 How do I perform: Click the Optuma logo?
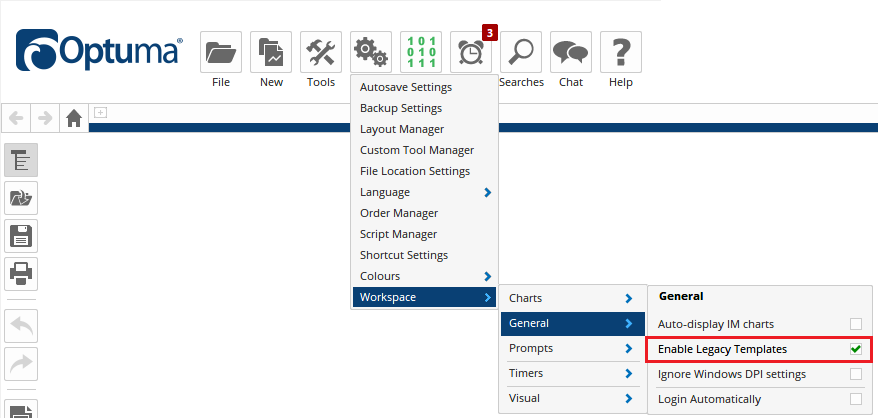coord(99,50)
